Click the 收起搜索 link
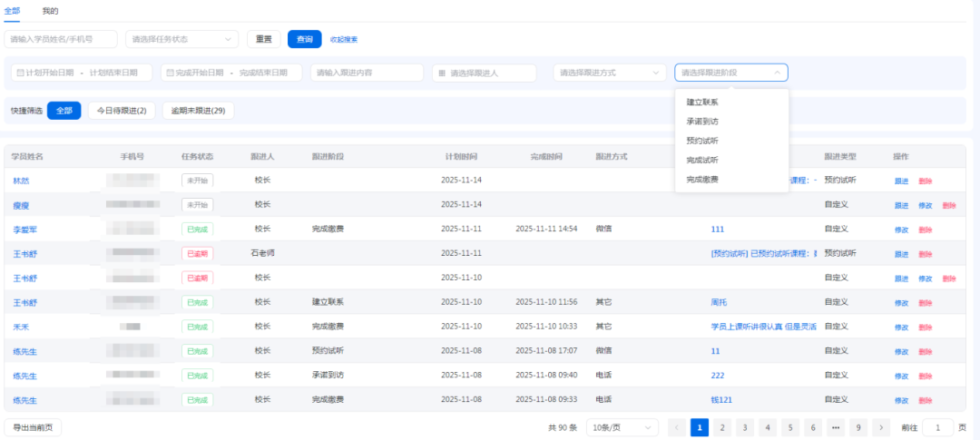 [343, 39]
